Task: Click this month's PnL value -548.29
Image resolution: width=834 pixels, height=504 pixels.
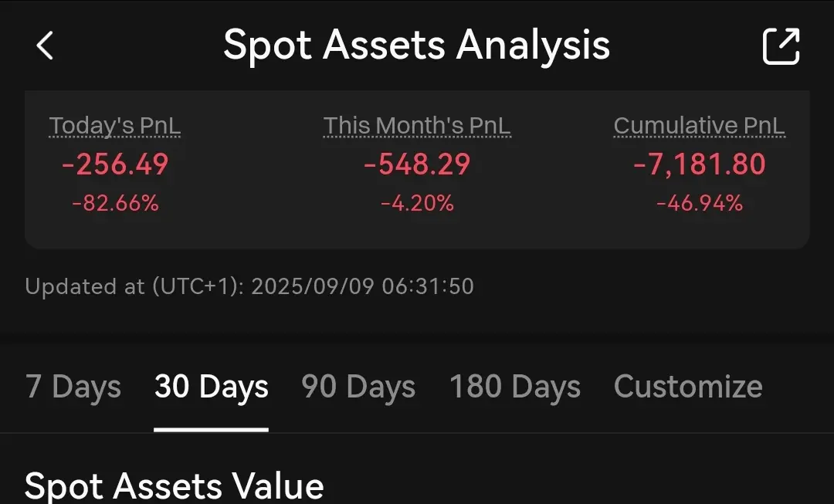Action: (x=417, y=164)
